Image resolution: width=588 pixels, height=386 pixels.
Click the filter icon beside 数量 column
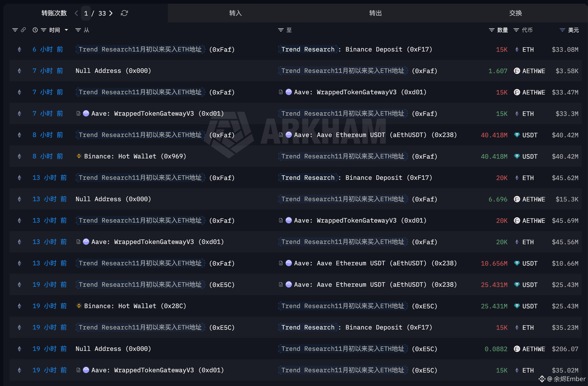click(491, 30)
